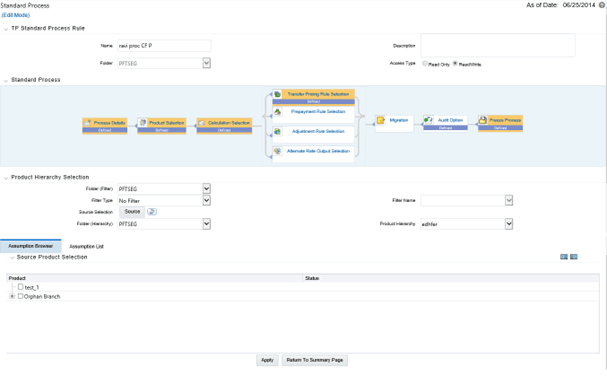
Task: Open the Product Hierarchy dropdown
Action: tap(509, 224)
